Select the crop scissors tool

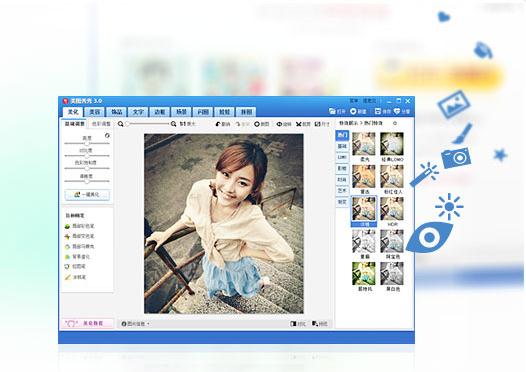tap(299, 124)
